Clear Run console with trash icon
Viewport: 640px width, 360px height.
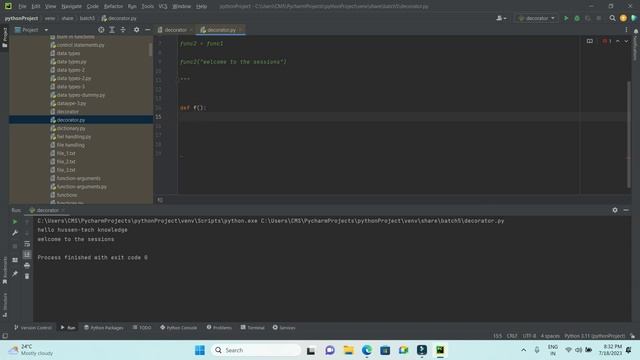point(27,276)
